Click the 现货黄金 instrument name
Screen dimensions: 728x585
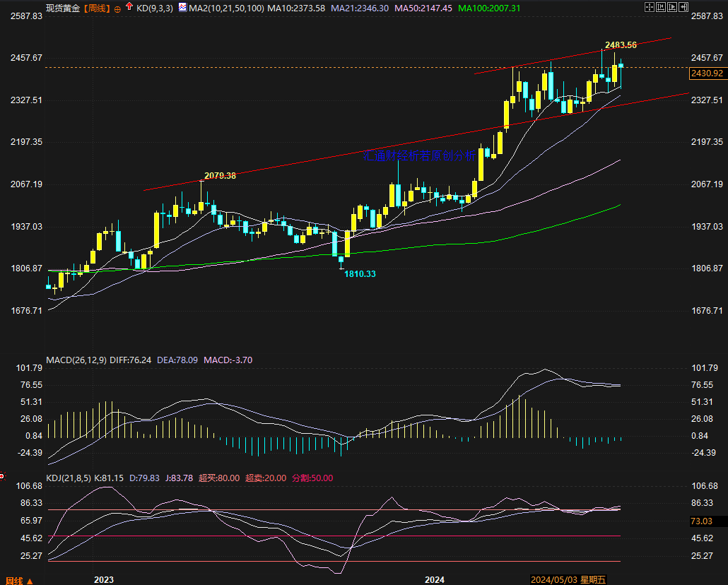tap(63, 8)
